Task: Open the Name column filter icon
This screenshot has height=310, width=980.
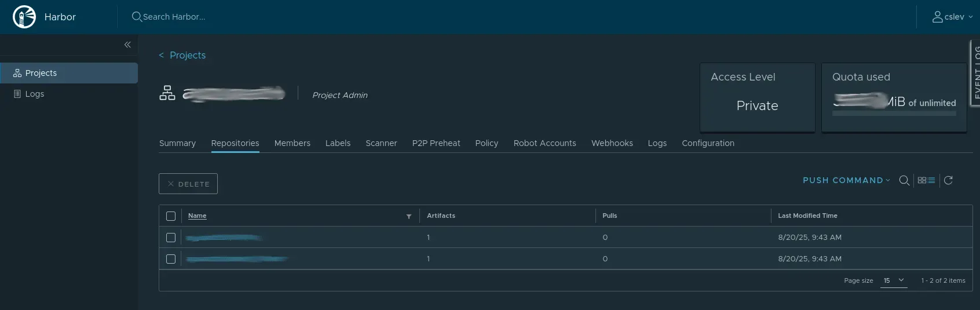Action: click(x=409, y=216)
